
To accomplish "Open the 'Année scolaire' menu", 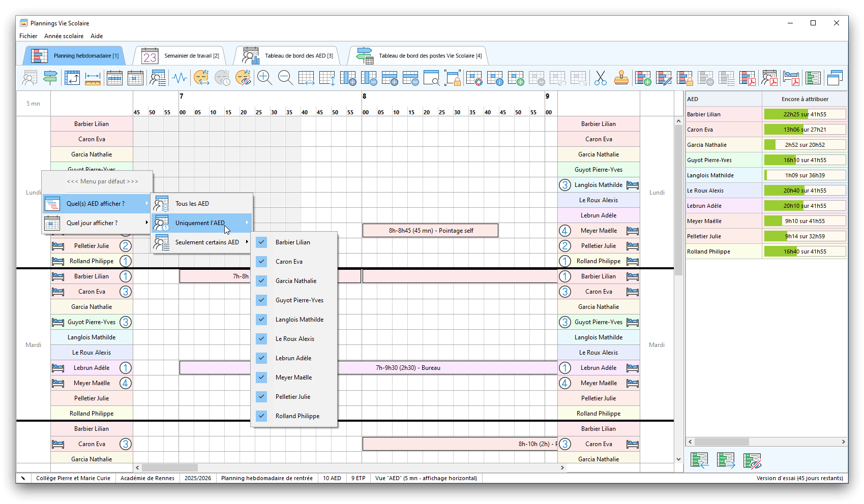I will (64, 36).
